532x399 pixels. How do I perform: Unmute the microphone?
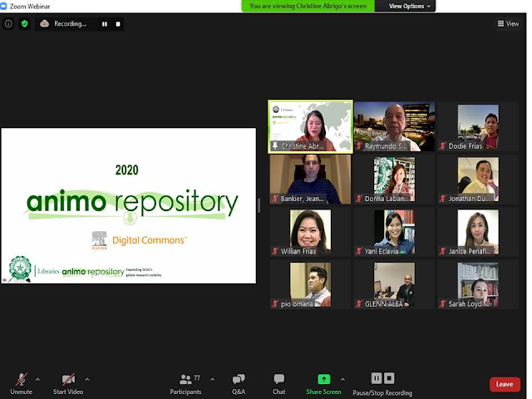point(21,383)
